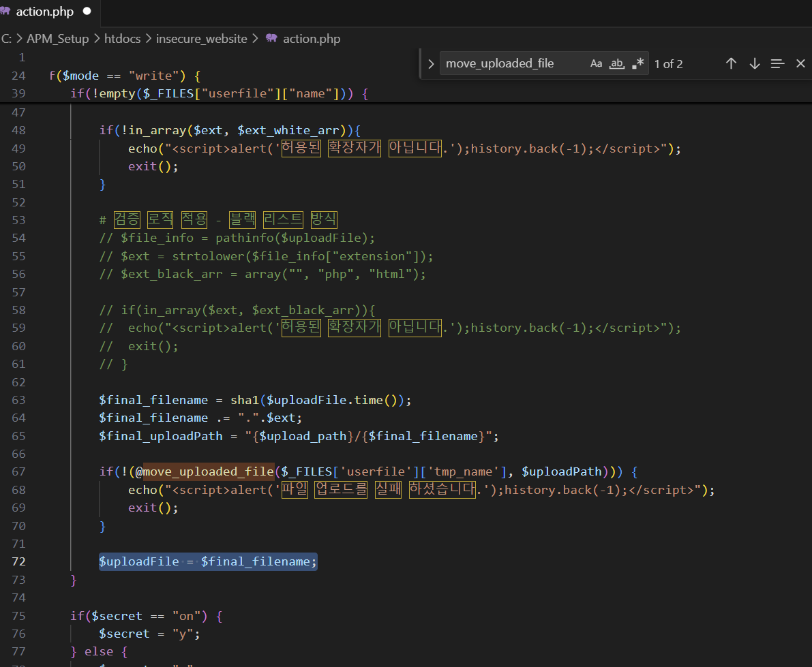Toggle Use Regular Expression option
This screenshot has width=812, height=667.
pos(638,63)
